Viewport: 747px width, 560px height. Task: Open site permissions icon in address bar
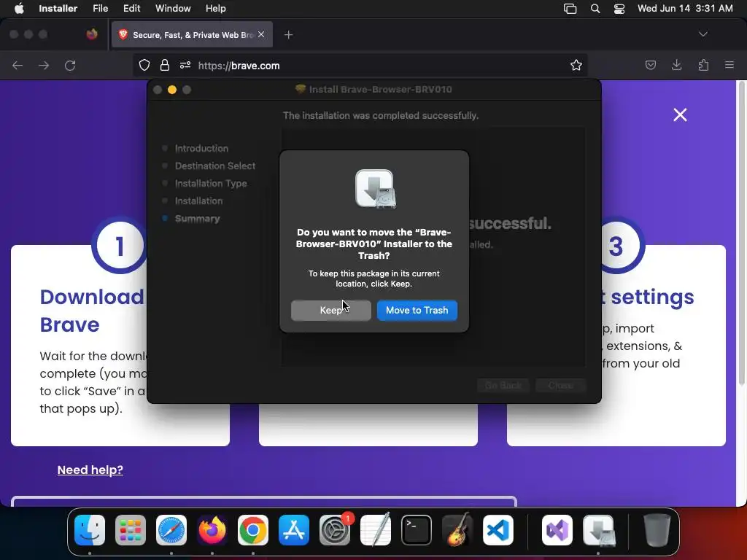pos(185,65)
